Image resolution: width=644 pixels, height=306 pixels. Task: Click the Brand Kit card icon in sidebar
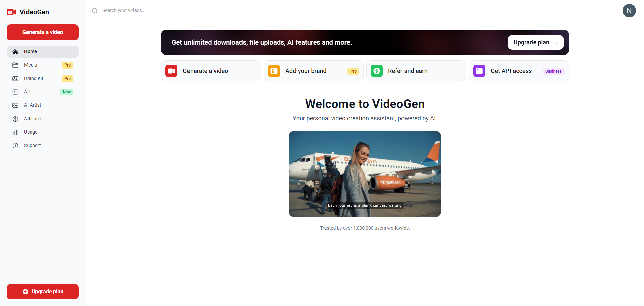click(15, 79)
